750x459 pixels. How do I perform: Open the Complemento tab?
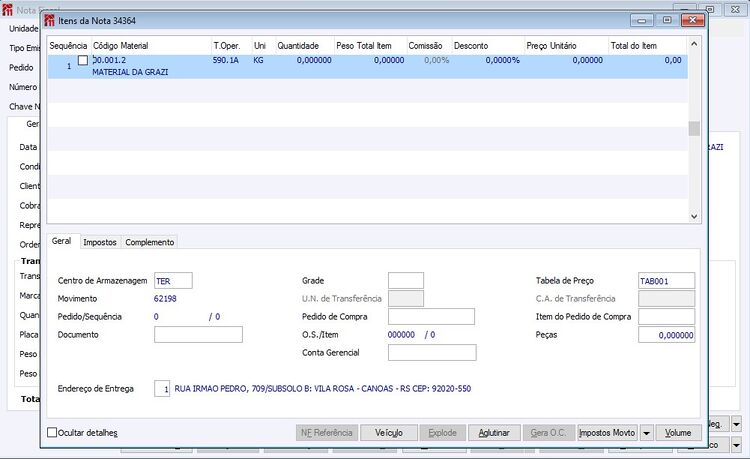(150, 242)
